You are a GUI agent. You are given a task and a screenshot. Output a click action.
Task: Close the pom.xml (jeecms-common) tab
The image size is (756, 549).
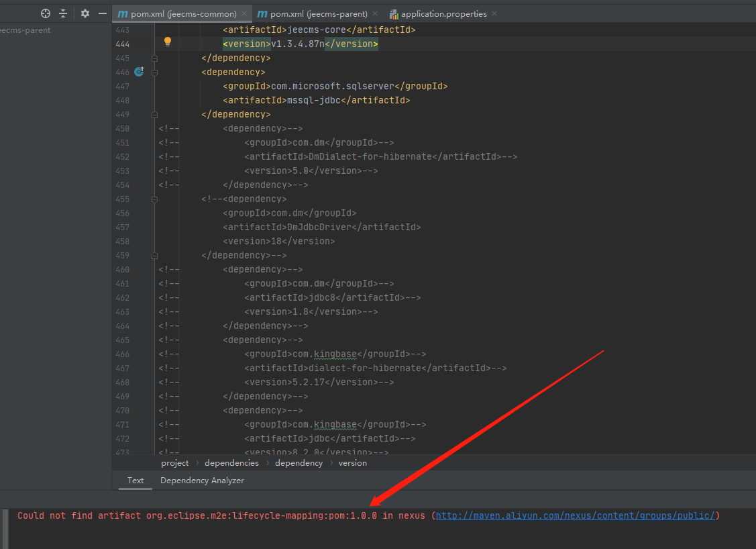(245, 13)
